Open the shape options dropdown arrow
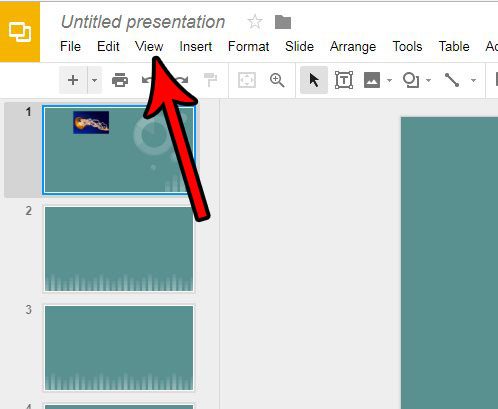This screenshot has width=498, height=409. pos(429,80)
